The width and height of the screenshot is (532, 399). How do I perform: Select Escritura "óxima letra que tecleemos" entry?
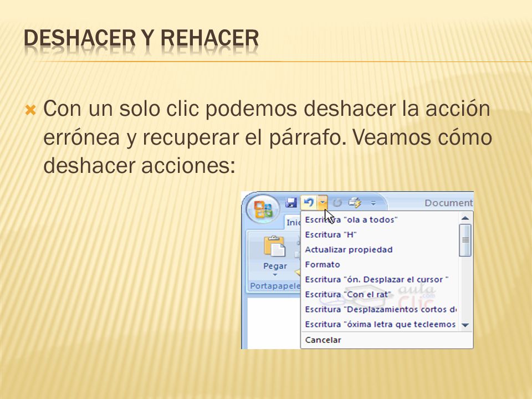click(380, 324)
